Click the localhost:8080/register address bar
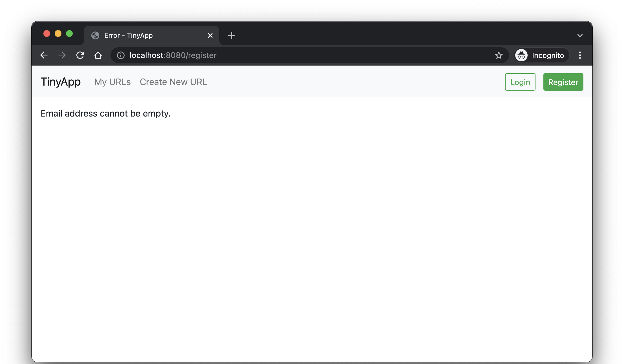 point(282,55)
